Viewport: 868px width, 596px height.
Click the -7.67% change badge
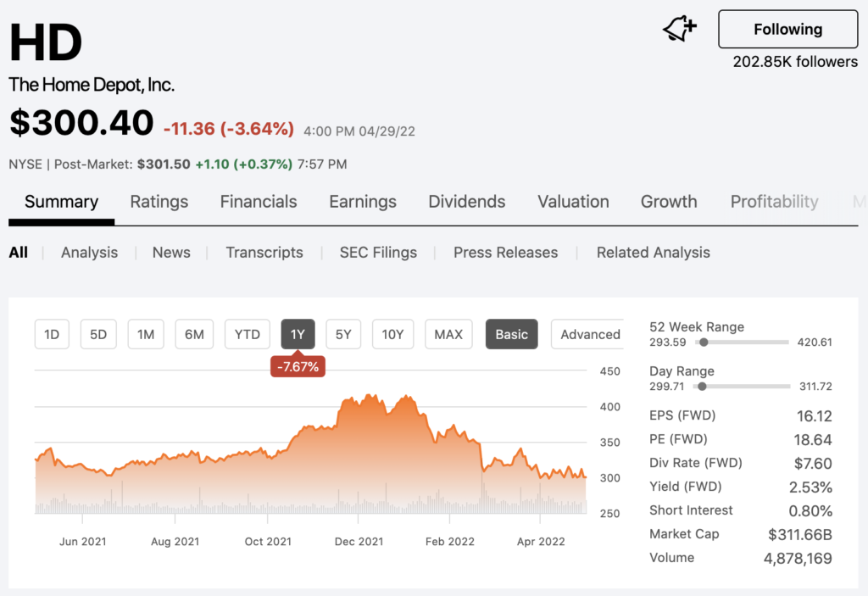[x=298, y=367]
